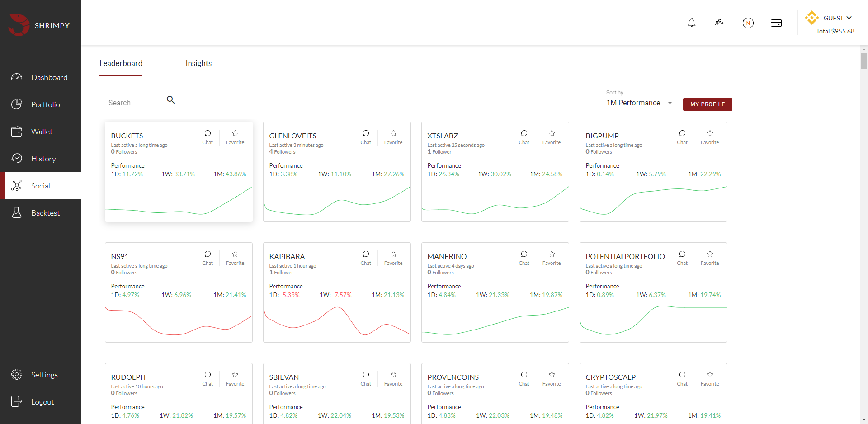
Task: Open chat with XTSLABZ
Action: pyautogui.click(x=524, y=137)
